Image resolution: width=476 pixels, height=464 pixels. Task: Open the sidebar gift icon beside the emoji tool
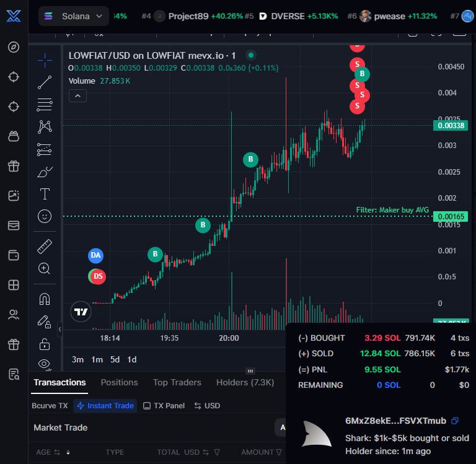click(x=14, y=166)
